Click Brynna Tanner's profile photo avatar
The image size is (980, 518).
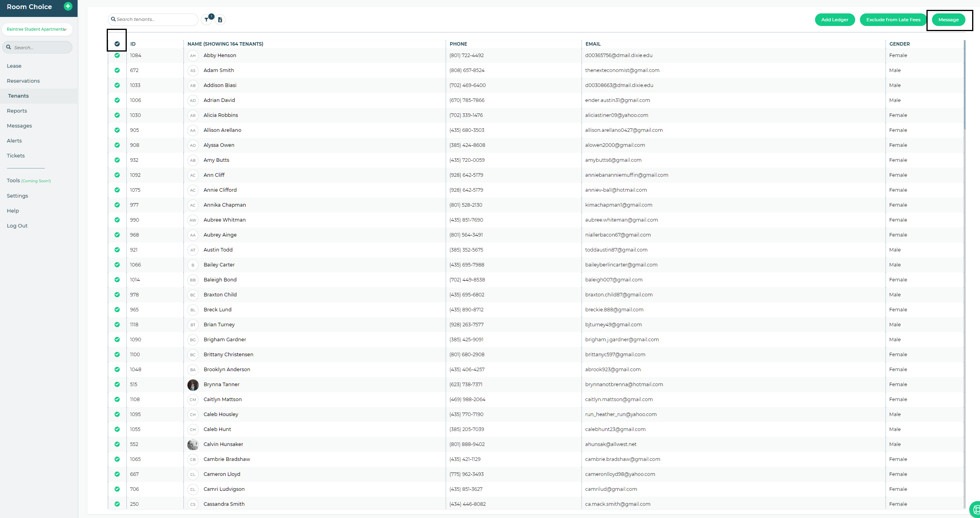pyautogui.click(x=193, y=385)
